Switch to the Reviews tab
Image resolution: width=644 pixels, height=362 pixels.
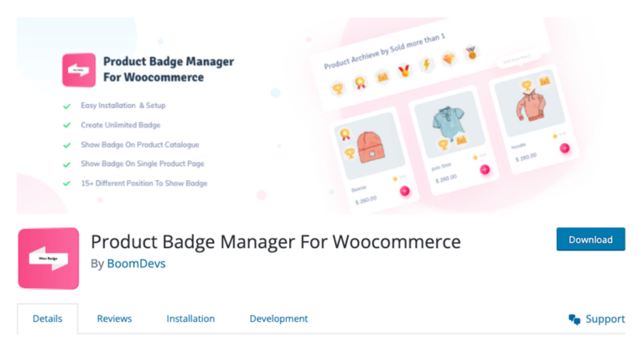114,319
